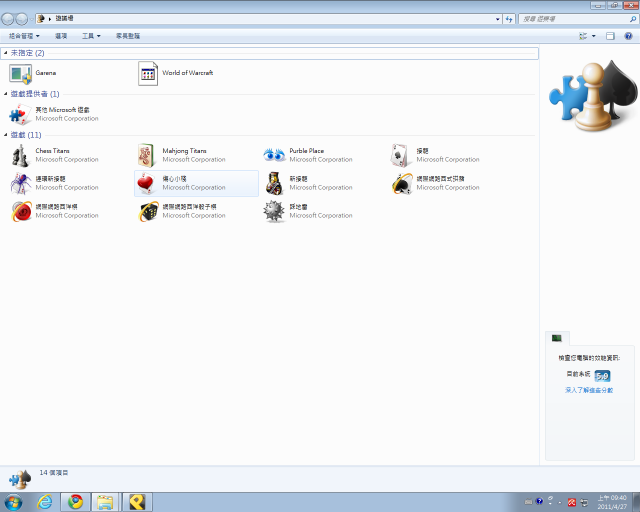
Task: Click the blue help tray icon
Action: [540, 501]
